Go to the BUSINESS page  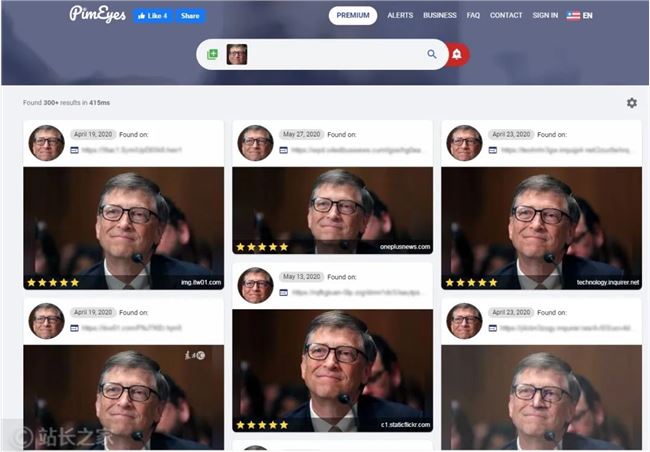440,16
